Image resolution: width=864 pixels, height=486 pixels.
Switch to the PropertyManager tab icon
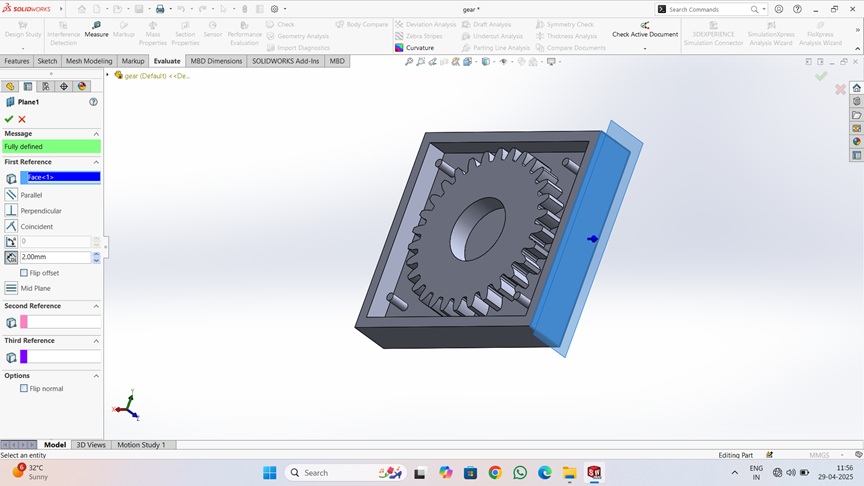(x=28, y=87)
